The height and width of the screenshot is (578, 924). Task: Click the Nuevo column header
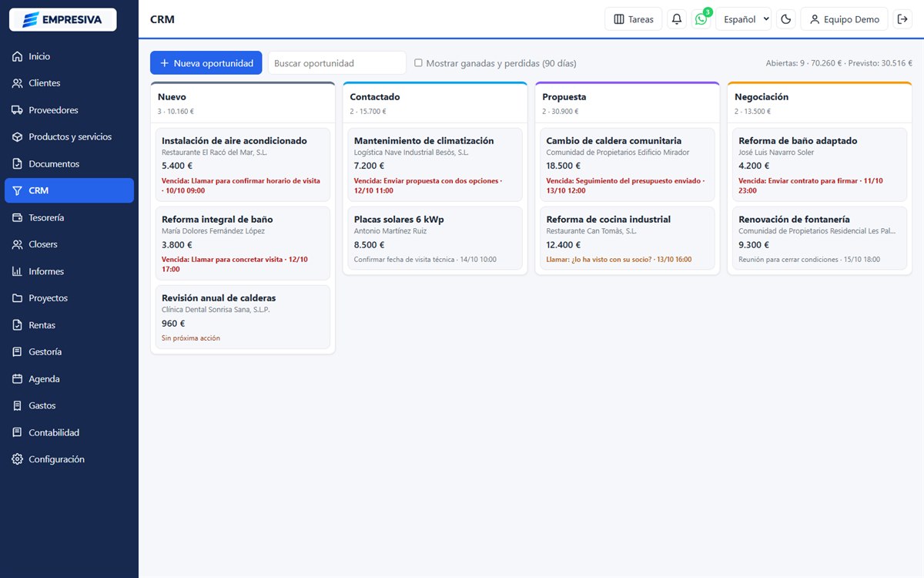tap(243, 103)
